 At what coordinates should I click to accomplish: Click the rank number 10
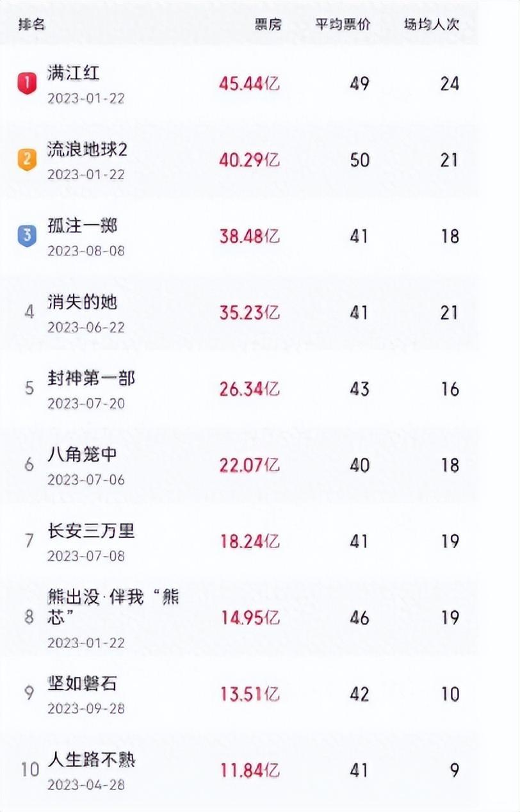[30, 769]
